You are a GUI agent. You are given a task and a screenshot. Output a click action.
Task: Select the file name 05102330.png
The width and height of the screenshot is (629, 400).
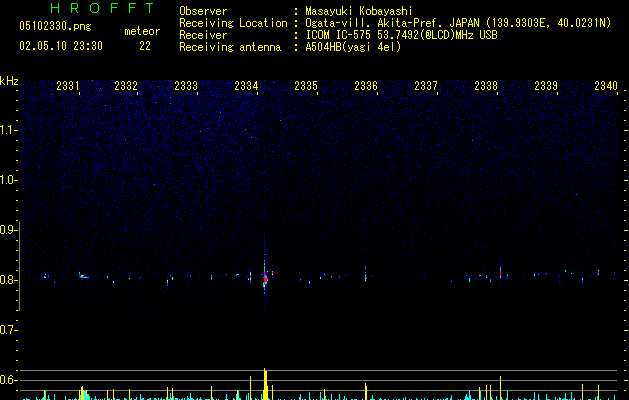coord(55,26)
